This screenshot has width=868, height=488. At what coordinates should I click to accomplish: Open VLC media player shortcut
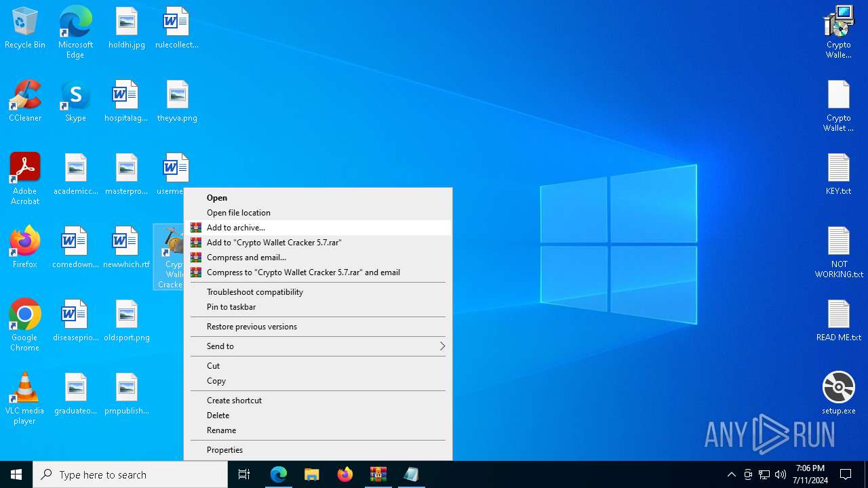pos(25,398)
